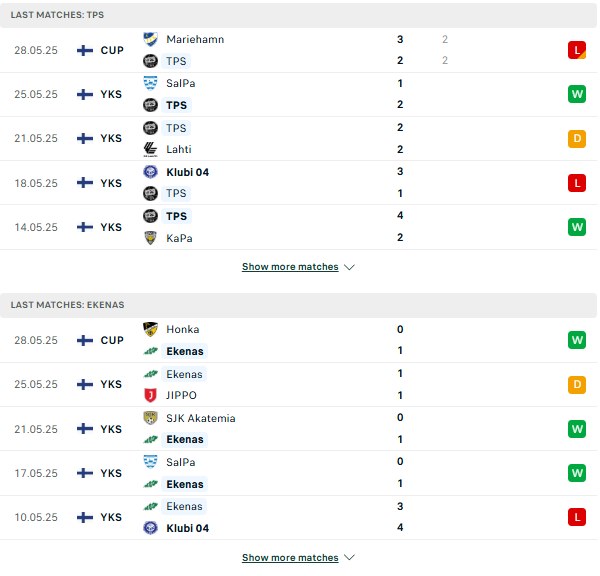Select the Last Matches: TPS header

[298, 15]
